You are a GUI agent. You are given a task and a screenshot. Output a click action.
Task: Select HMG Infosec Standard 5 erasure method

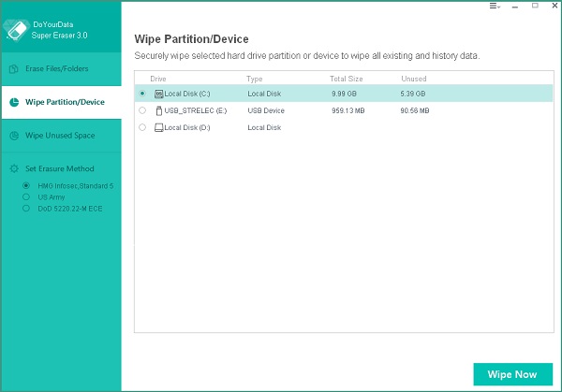(27, 186)
